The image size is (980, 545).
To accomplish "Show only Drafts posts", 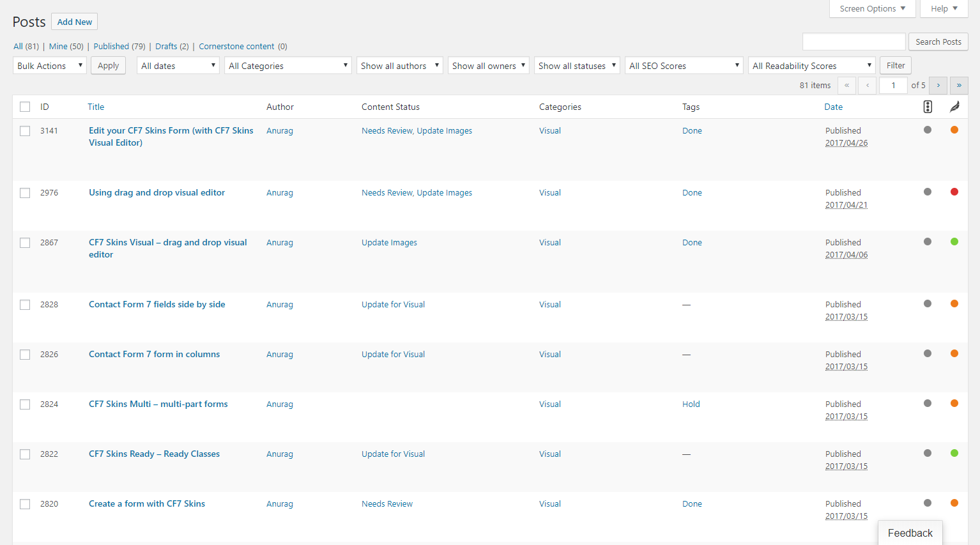I will tap(166, 46).
